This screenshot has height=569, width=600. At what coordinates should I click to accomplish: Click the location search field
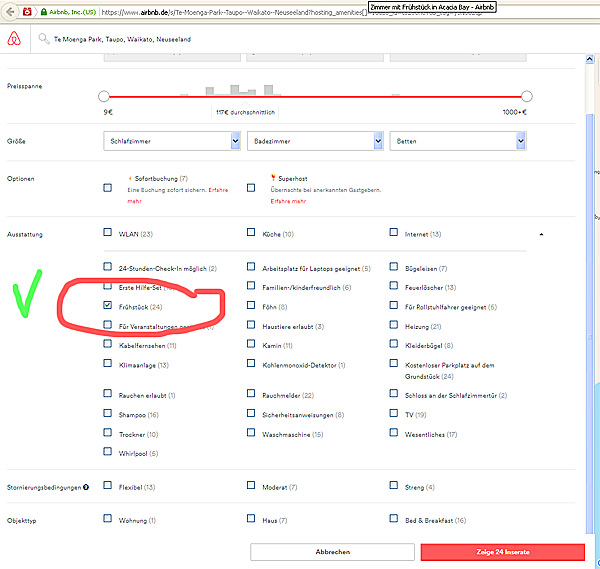point(300,39)
